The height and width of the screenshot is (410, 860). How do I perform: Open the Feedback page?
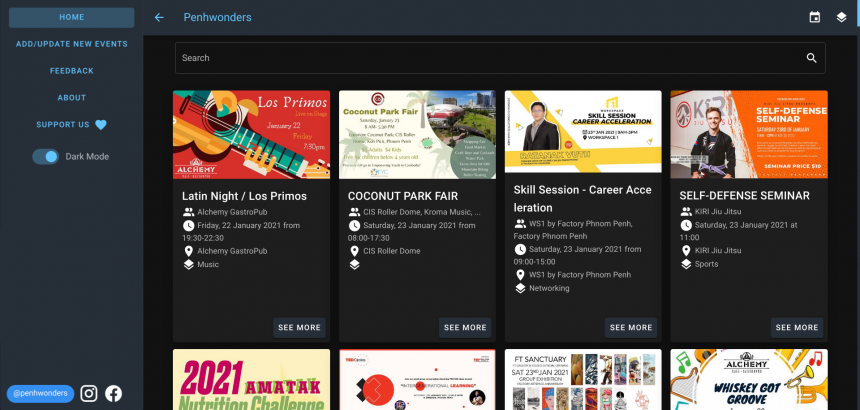coord(72,71)
